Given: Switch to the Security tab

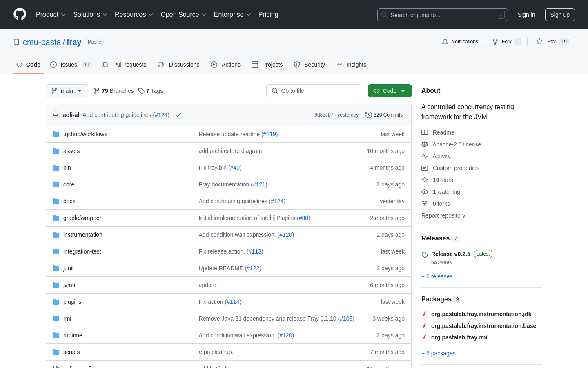Looking at the screenshot, I should pos(309,65).
